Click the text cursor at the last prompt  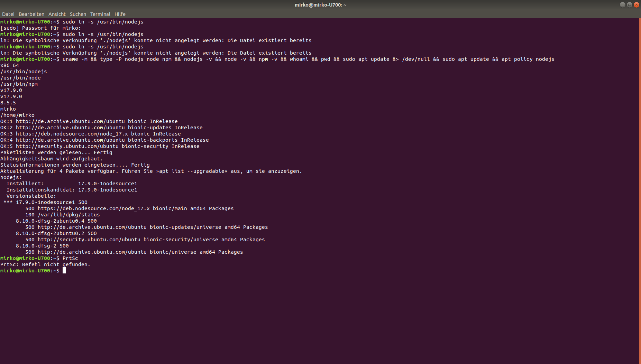click(64, 271)
